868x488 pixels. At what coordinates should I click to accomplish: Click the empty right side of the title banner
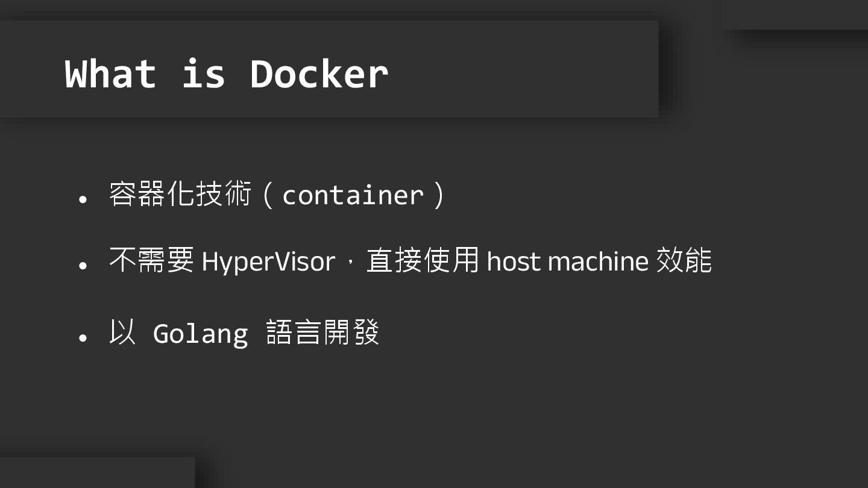[530, 69]
